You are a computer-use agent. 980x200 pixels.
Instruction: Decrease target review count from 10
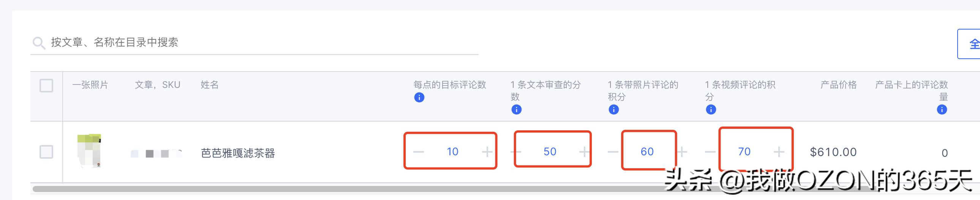click(419, 152)
